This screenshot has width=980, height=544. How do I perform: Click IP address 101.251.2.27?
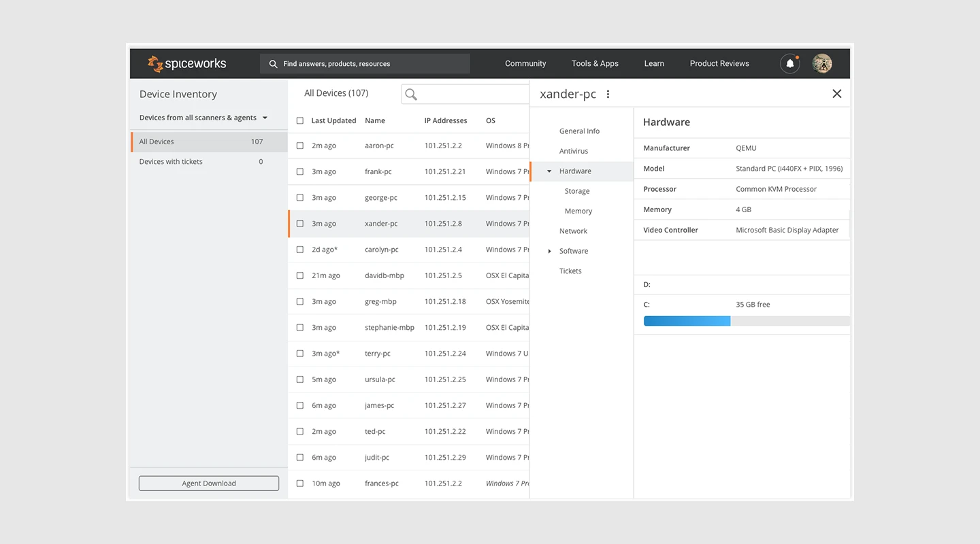(x=445, y=405)
